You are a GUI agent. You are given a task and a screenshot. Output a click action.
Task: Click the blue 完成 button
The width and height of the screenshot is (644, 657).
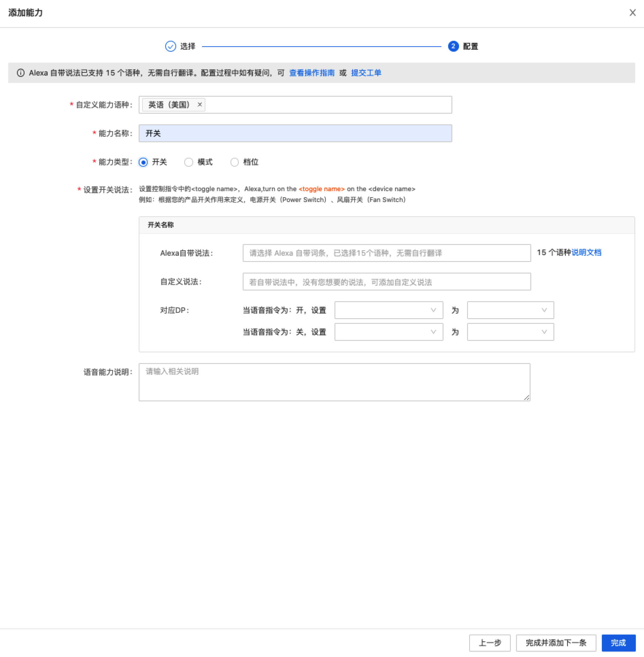pyautogui.click(x=618, y=643)
